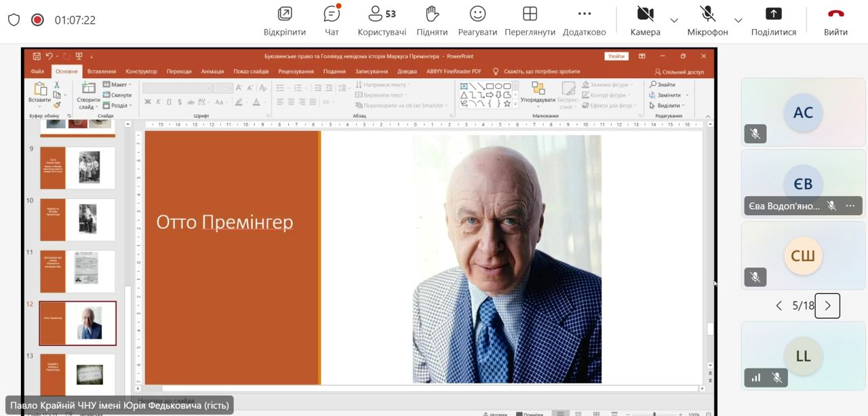Pop out the shared content window
The width and height of the screenshot is (868, 416).
[285, 20]
